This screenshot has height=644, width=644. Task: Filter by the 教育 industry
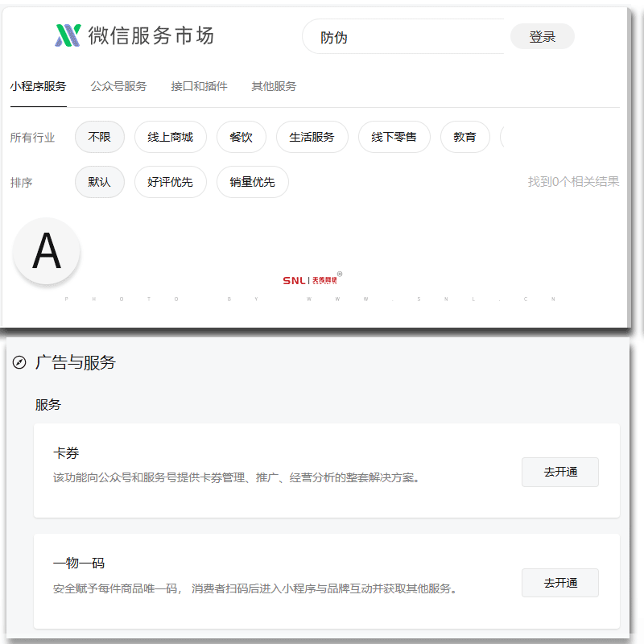tap(465, 137)
